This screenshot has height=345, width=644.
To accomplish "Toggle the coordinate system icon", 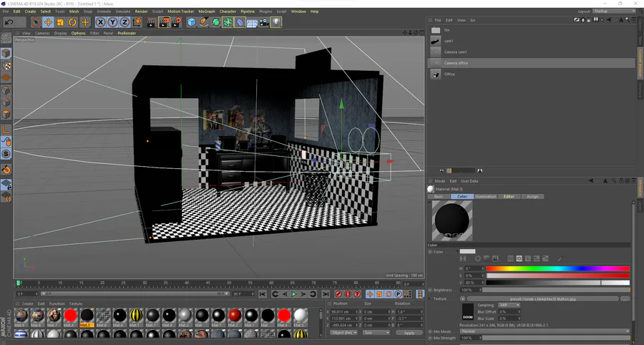I will click(x=137, y=22).
